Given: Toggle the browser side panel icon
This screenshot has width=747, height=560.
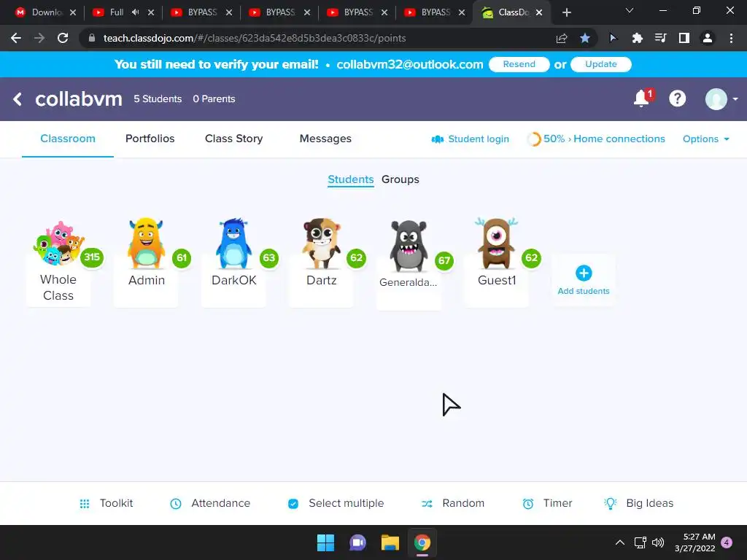Looking at the screenshot, I should click(x=684, y=38).
